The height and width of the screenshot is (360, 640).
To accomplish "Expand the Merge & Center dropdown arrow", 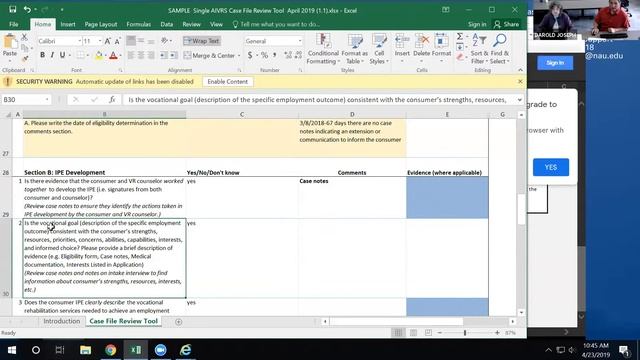I will 239,55.
